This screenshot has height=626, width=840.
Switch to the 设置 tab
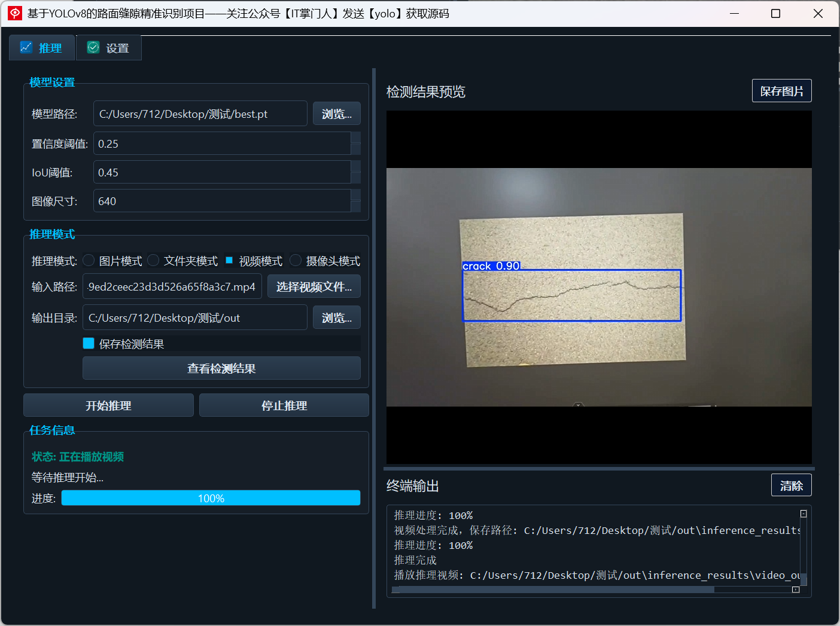pos(109,48)
